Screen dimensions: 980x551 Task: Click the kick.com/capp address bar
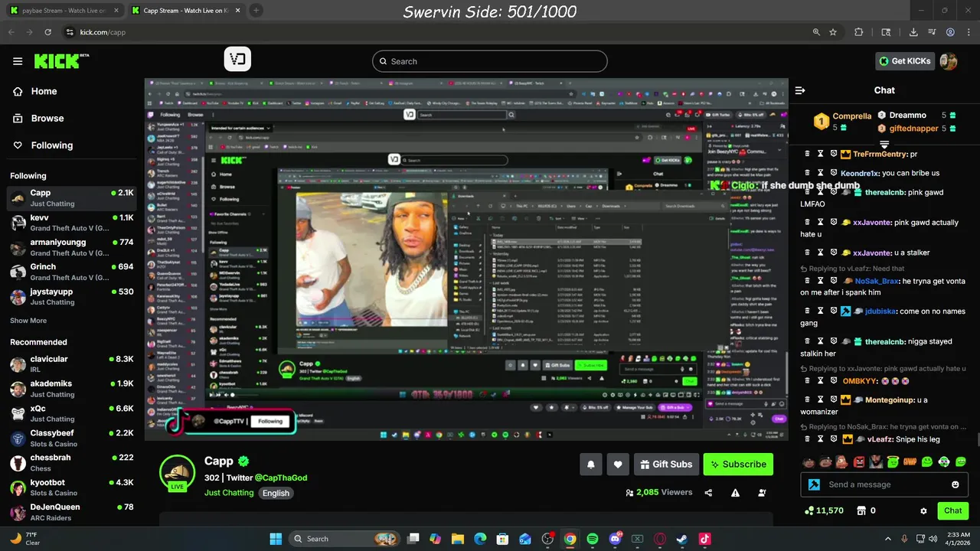(436, 32)
